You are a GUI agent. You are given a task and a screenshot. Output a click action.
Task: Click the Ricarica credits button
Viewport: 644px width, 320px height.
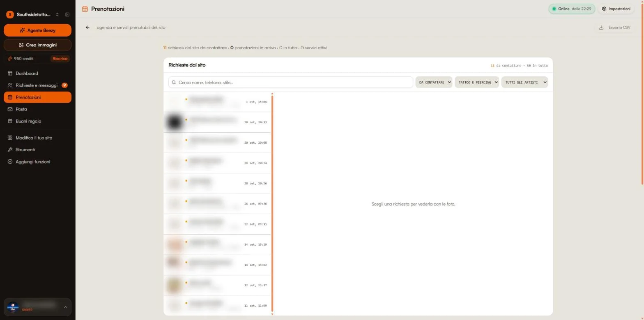(x=60, y=59)
